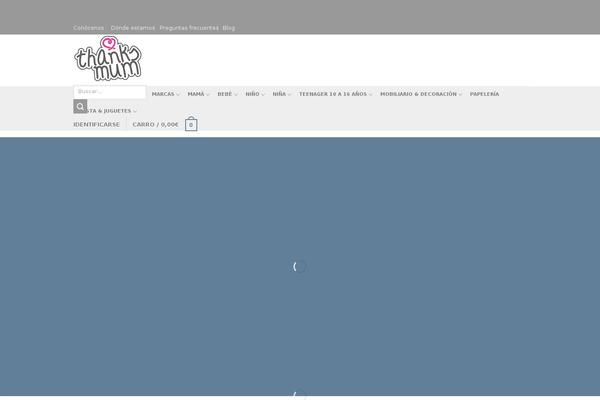The width and height of the screenshot is (600, 400).
Task: Click the Thanks Mum logo
Action: [x=108, y=59]
